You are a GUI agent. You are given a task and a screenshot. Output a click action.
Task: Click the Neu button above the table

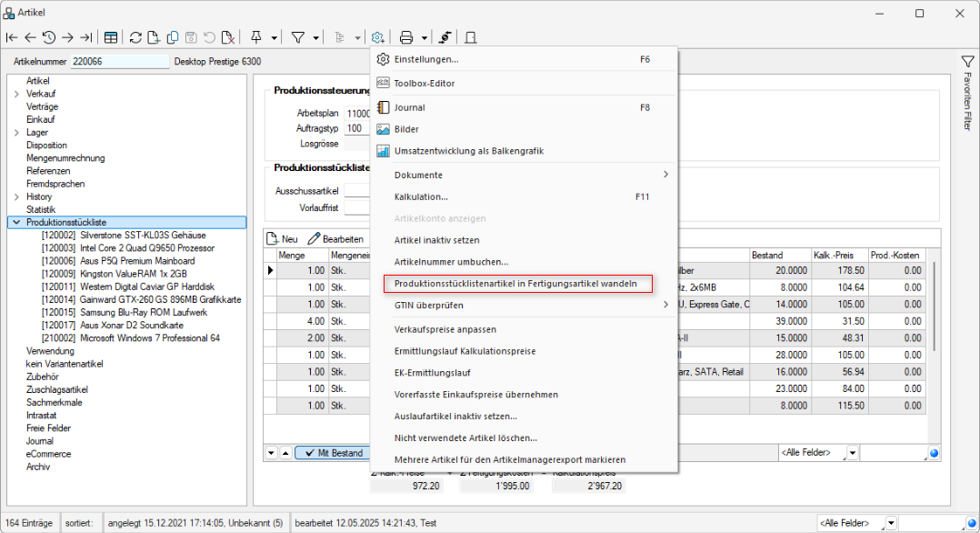(x=283, y=238)
